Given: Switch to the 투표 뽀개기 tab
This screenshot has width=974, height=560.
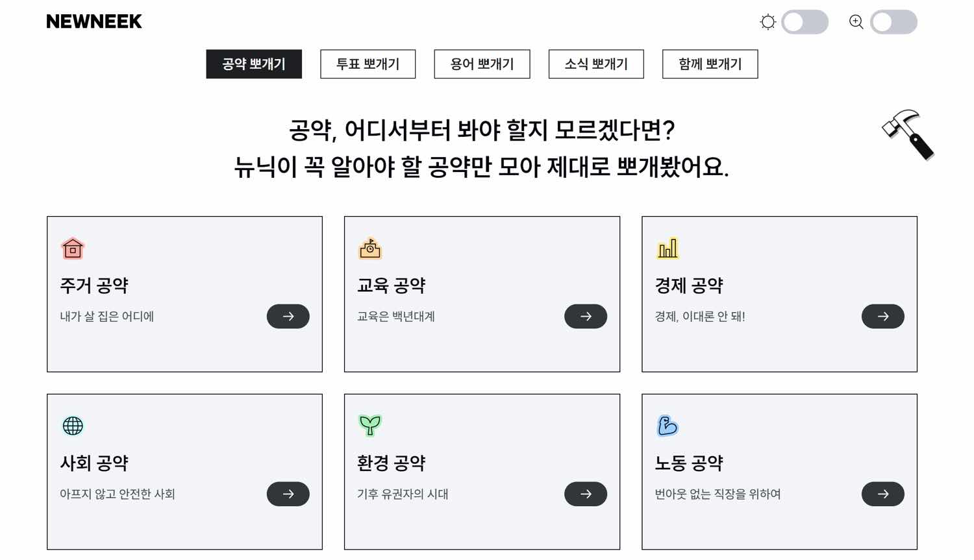Looking at the screenshot, I should 368,64.
